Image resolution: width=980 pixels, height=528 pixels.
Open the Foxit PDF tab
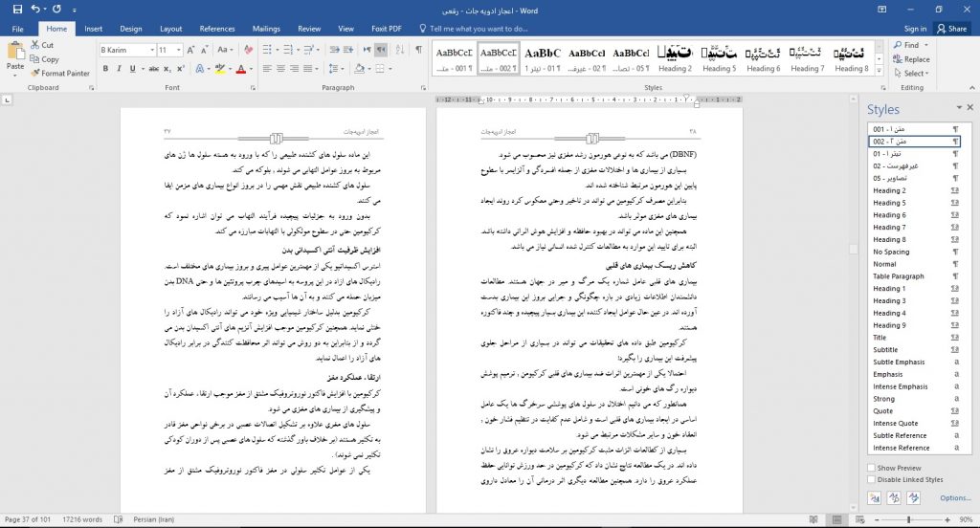tap(387, 29)
